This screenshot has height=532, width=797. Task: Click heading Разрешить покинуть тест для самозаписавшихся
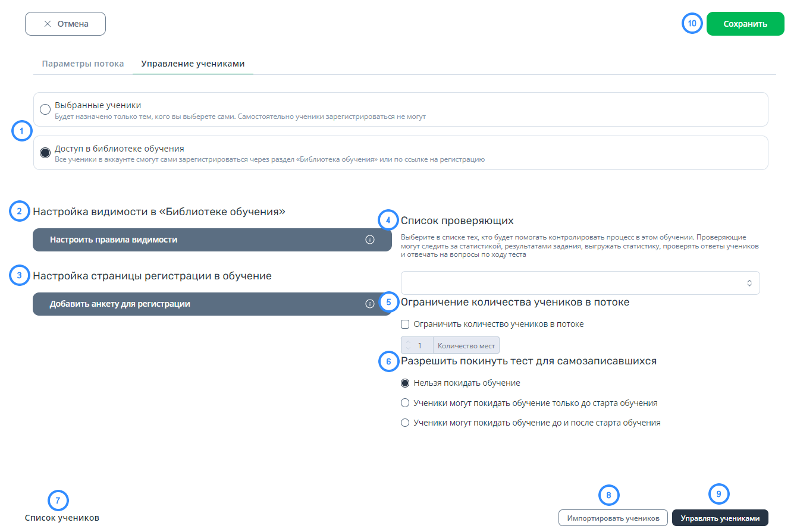click(529, 361)
